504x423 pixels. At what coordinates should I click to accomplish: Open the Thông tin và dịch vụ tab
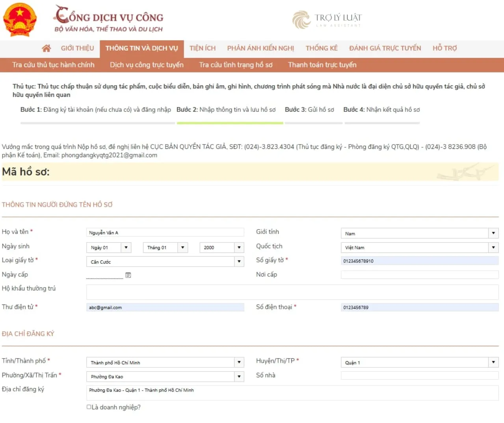click(x=141, y=48)
